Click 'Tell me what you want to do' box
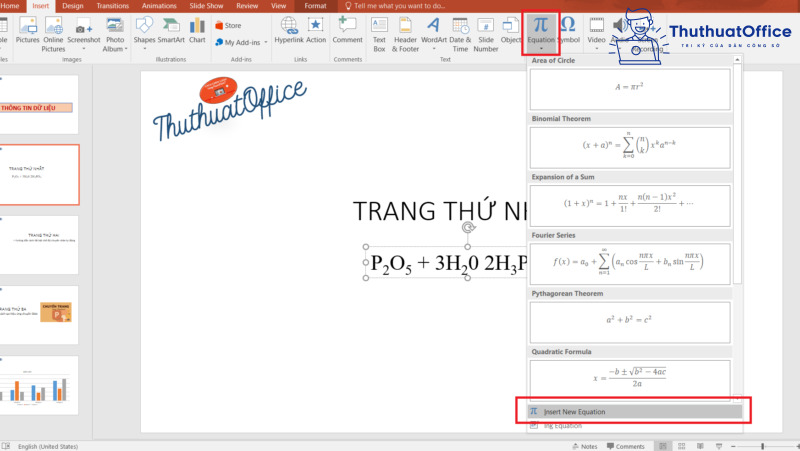The height and width of the screenshot is (451, 800). tap(395, 6)
